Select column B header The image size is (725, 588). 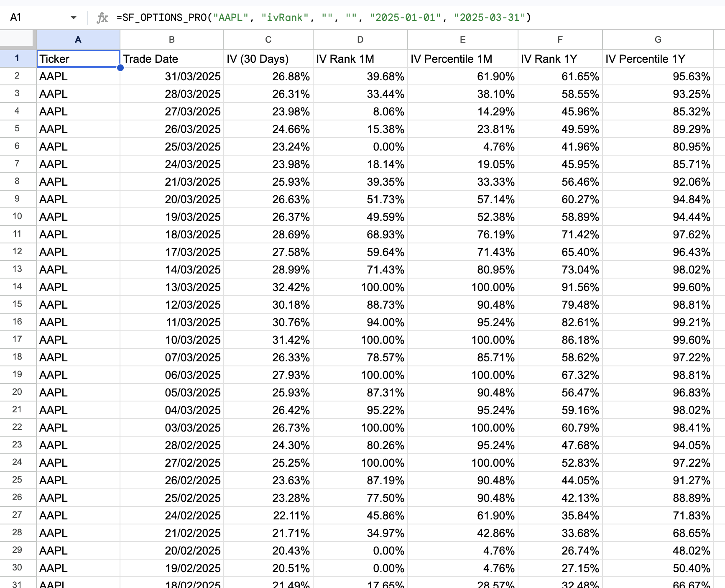point(172,40)
